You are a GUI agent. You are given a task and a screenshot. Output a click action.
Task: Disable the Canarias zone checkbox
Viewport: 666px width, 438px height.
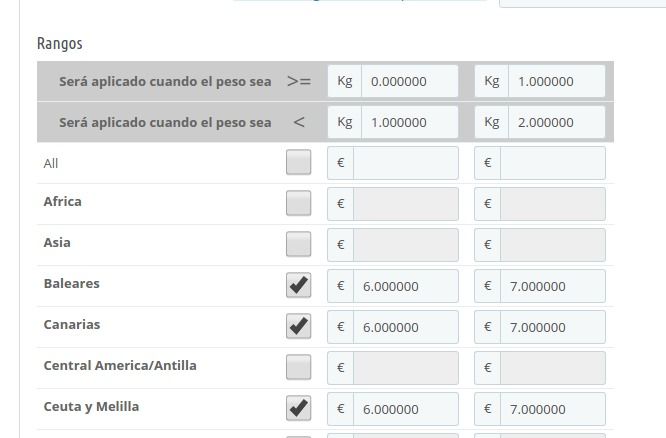[298, 326]
